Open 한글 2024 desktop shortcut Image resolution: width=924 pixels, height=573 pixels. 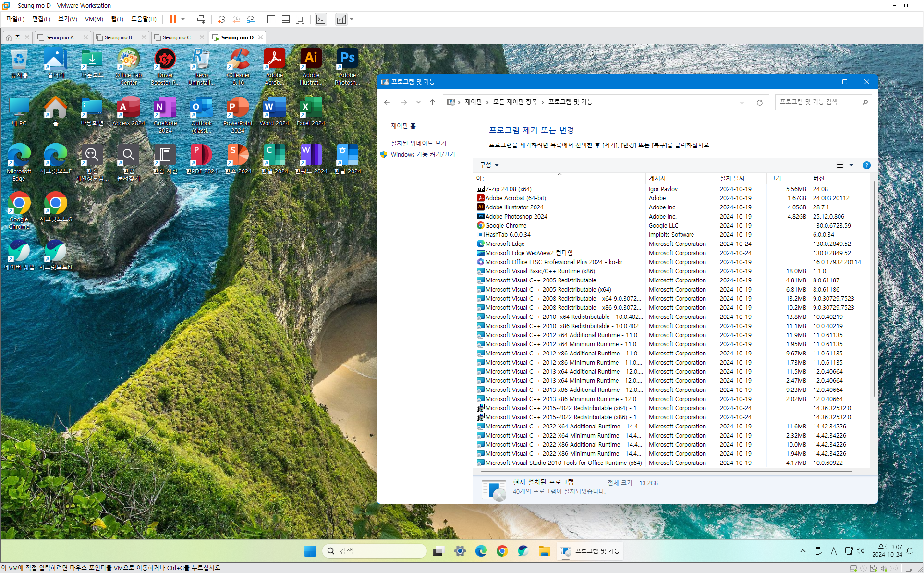pos(347,159)
